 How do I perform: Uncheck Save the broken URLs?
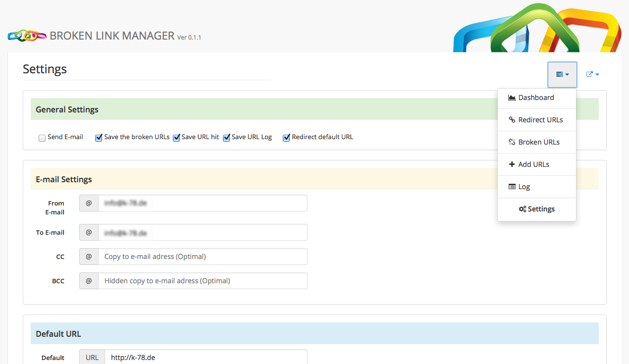[99, 138]
